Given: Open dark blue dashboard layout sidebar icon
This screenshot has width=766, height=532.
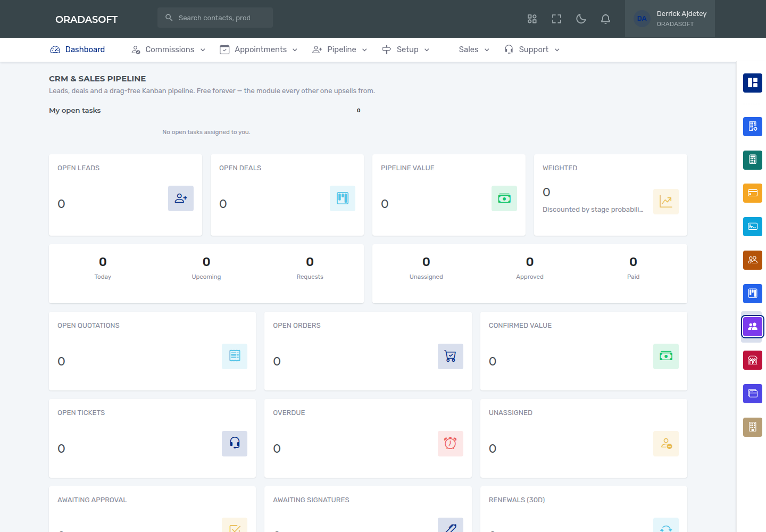Looking at the screenshot, I should point(753,83).
